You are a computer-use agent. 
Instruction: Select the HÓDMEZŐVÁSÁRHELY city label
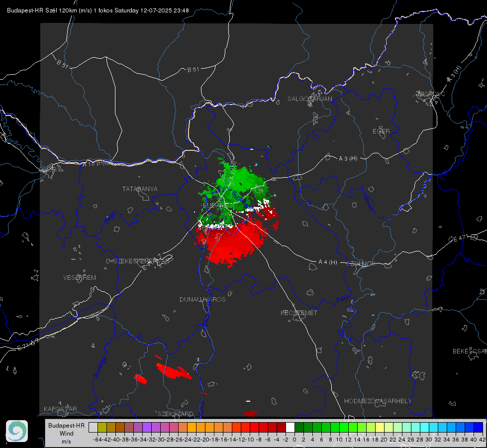[378, 401]
